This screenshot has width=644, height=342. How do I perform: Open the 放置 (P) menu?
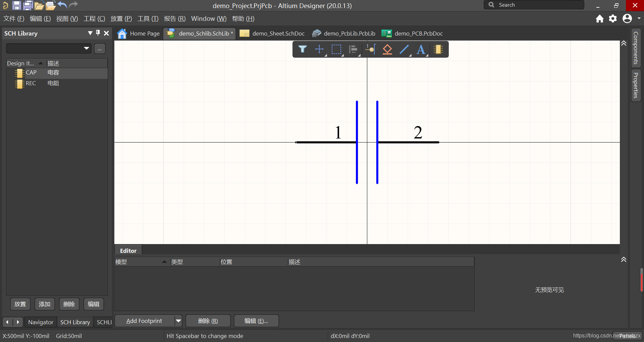tap(121, 19)
